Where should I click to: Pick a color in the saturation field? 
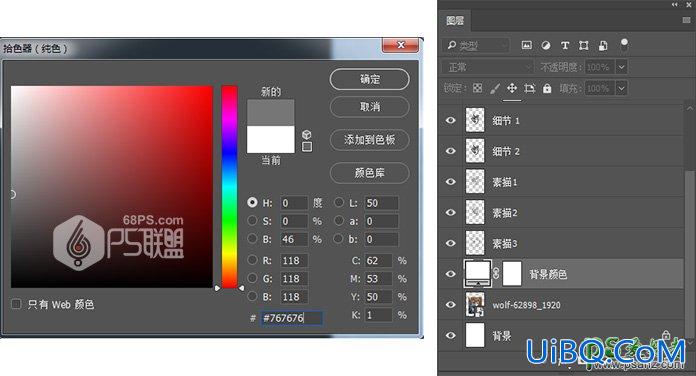(112, 186)
